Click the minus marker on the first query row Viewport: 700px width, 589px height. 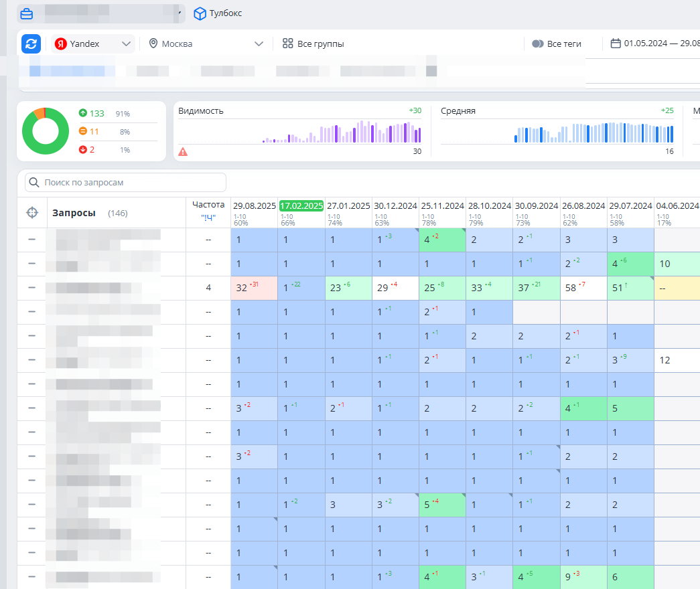pos(31,240)
